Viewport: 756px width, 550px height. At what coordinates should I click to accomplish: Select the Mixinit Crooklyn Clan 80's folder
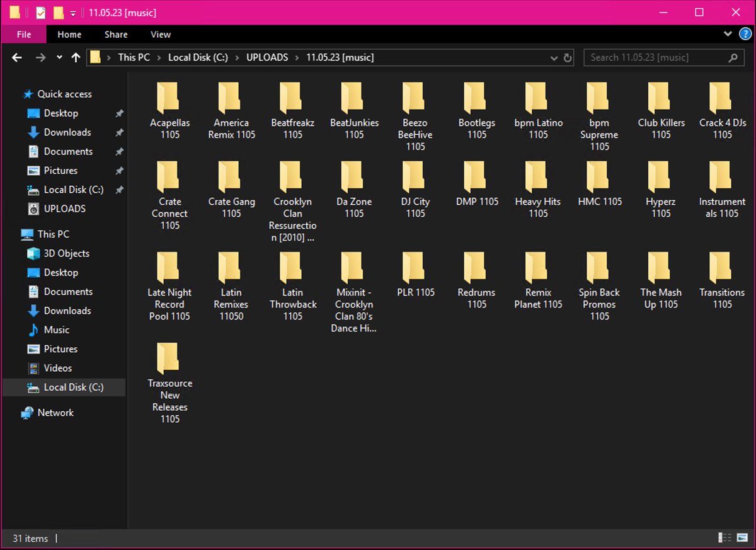point(354,292)
